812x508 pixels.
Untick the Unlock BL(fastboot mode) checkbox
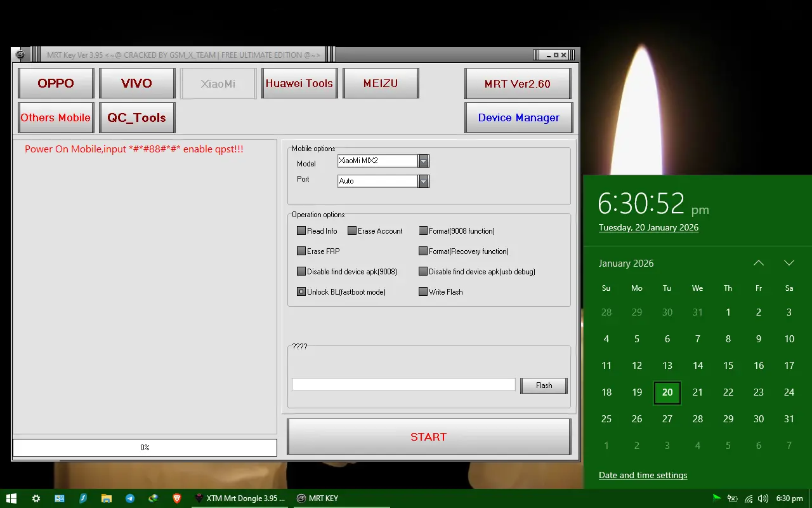click(x=301, y=292)
